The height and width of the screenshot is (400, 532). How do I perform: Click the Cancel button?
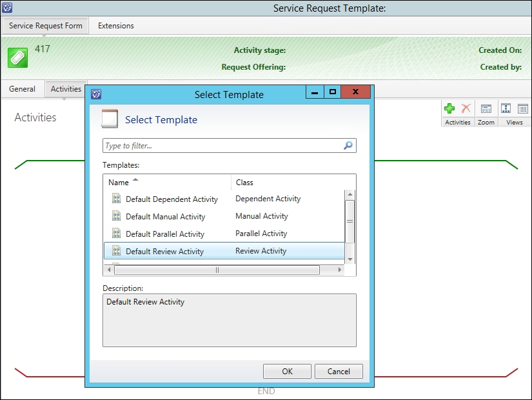click(339, 371)
